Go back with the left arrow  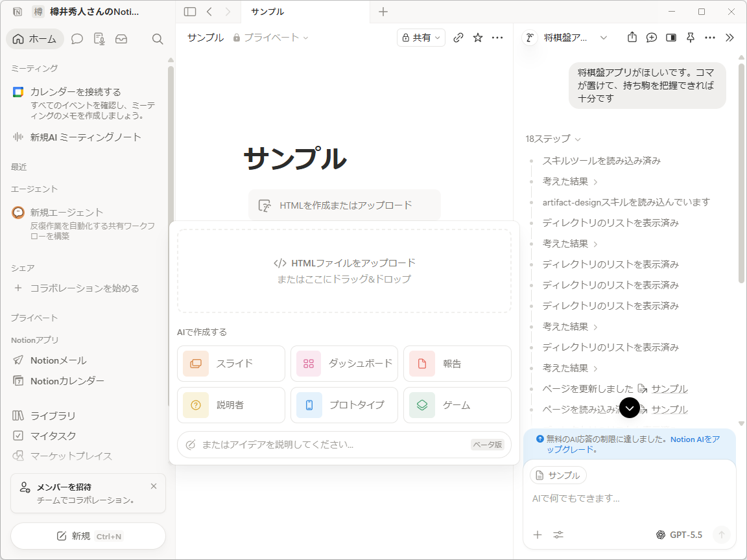coord(209,12)
